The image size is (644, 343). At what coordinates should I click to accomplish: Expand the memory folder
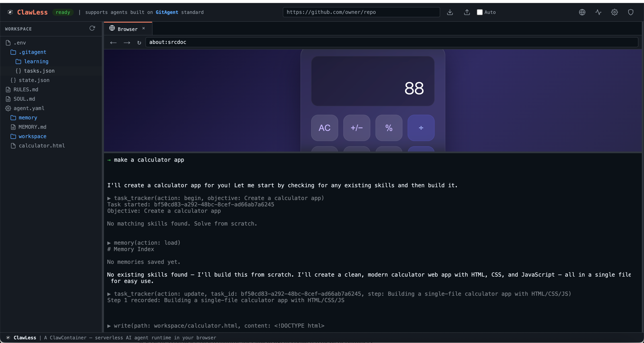tap(28, 117)
